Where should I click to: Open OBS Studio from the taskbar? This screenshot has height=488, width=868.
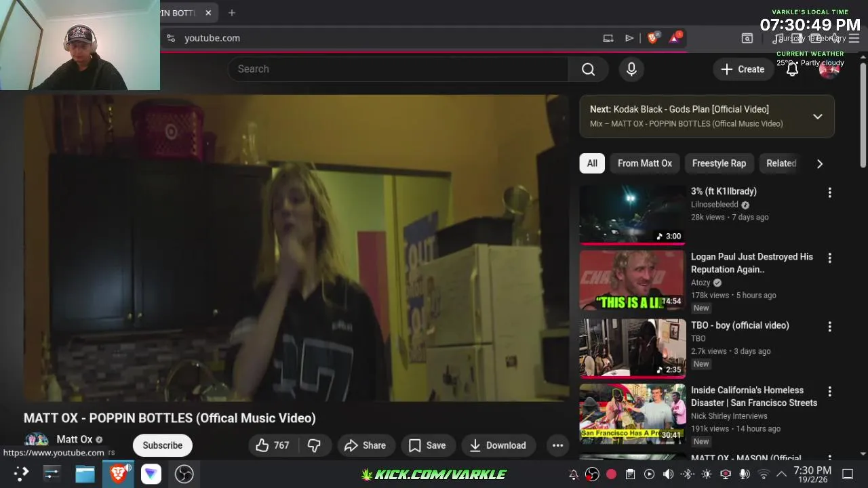(x=184, y=474)
